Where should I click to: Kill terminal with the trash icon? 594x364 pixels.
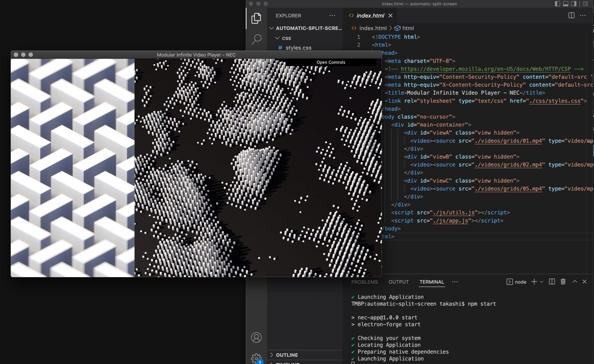pyautogui.click(x=563, y=282)
